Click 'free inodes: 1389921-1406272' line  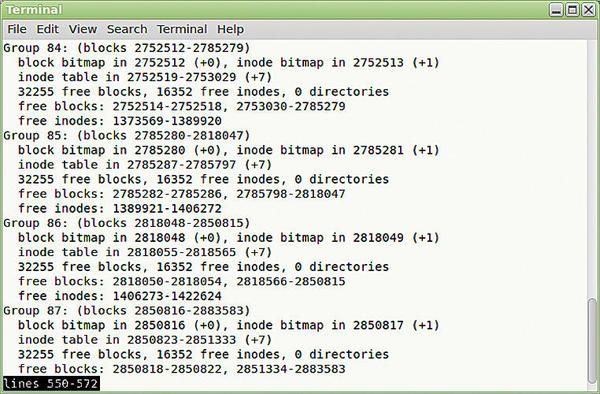120,208
